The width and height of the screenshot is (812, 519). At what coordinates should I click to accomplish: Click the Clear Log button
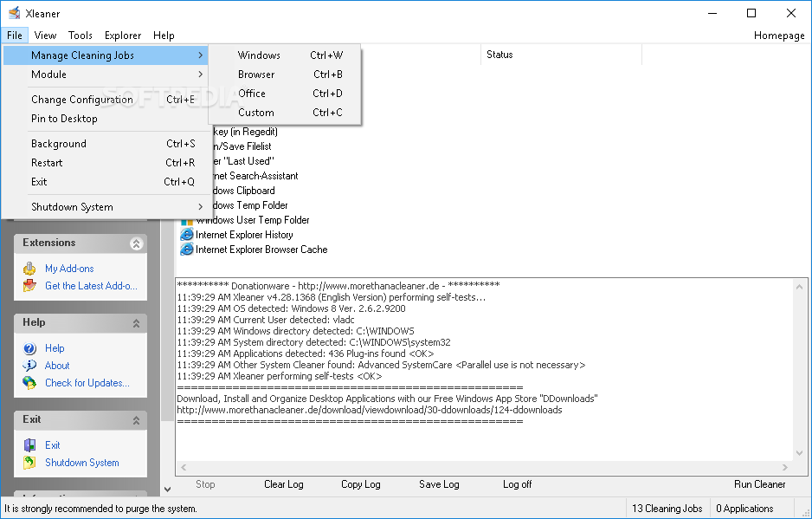tap(283, 484)
